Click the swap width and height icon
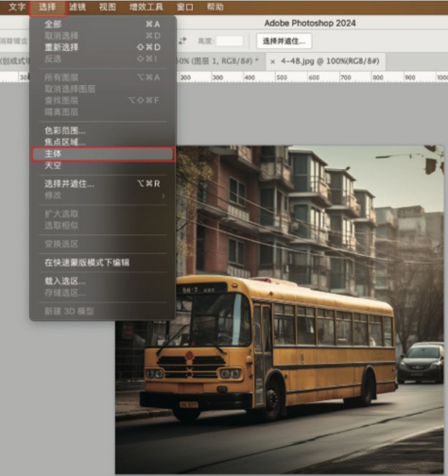Screen dimensions: 448x476 coord(183,41)
